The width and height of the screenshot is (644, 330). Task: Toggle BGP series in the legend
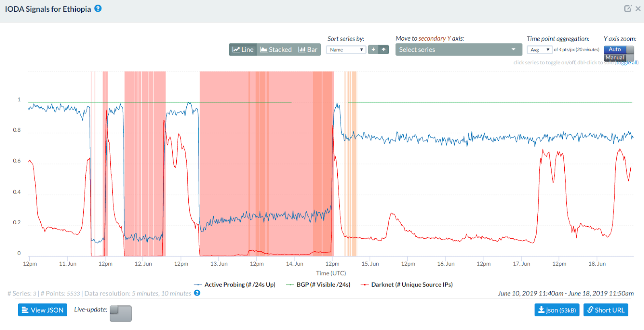point(323,285)
